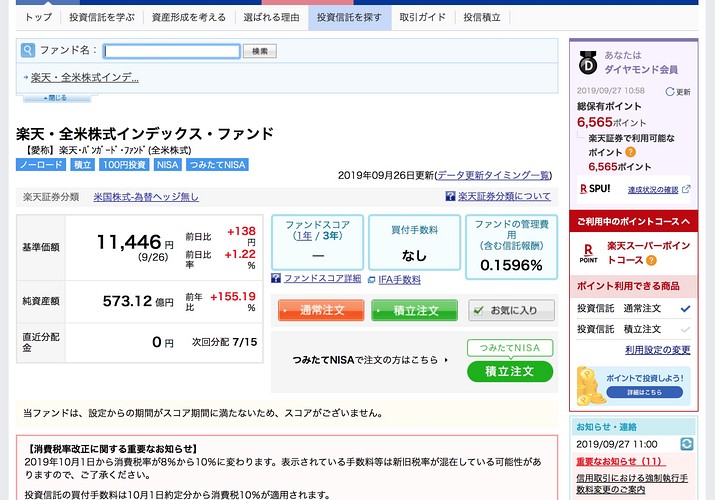This screenshot has height=500, width=715.
Task: Click the R SPU! logo
Action: point(595,189)
